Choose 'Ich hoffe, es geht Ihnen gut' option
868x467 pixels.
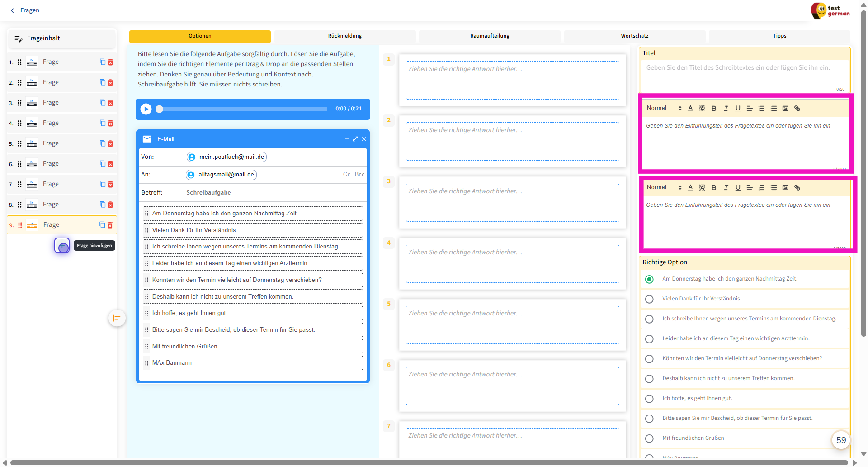(649, 399)
